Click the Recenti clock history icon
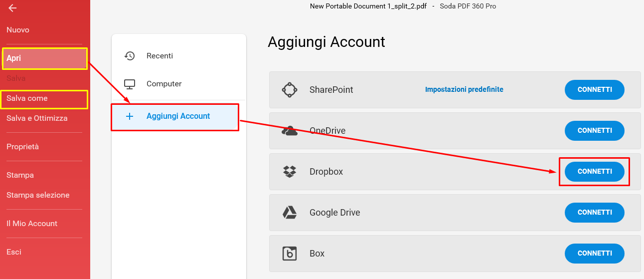Viewport: 644px width, 279px height. tap(130, 56)
